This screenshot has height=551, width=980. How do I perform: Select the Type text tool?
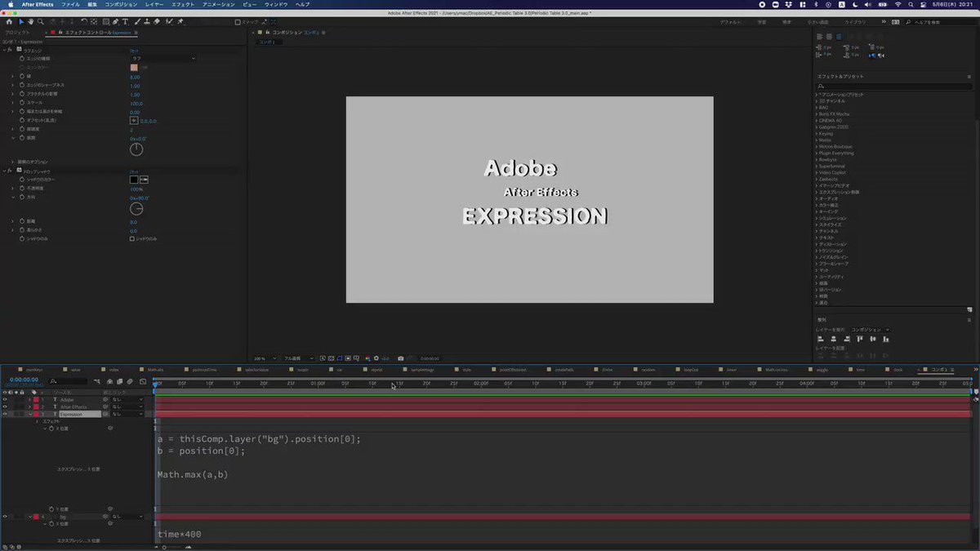[126, 21]
